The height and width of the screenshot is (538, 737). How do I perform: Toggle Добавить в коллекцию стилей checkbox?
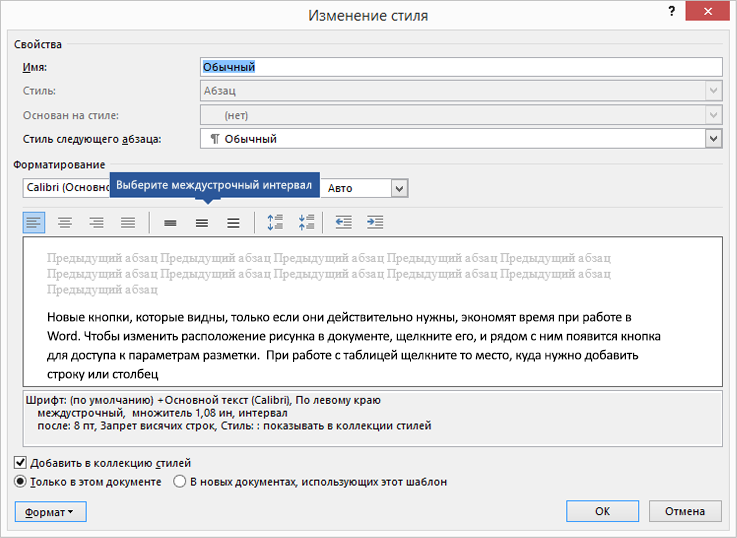[20, 463]
